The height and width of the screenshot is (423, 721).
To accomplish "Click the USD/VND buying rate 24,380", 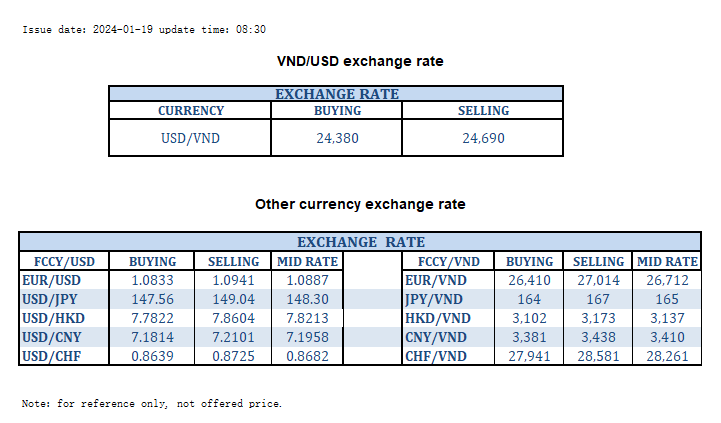I will pyautogui.click(x=337, y=138).
